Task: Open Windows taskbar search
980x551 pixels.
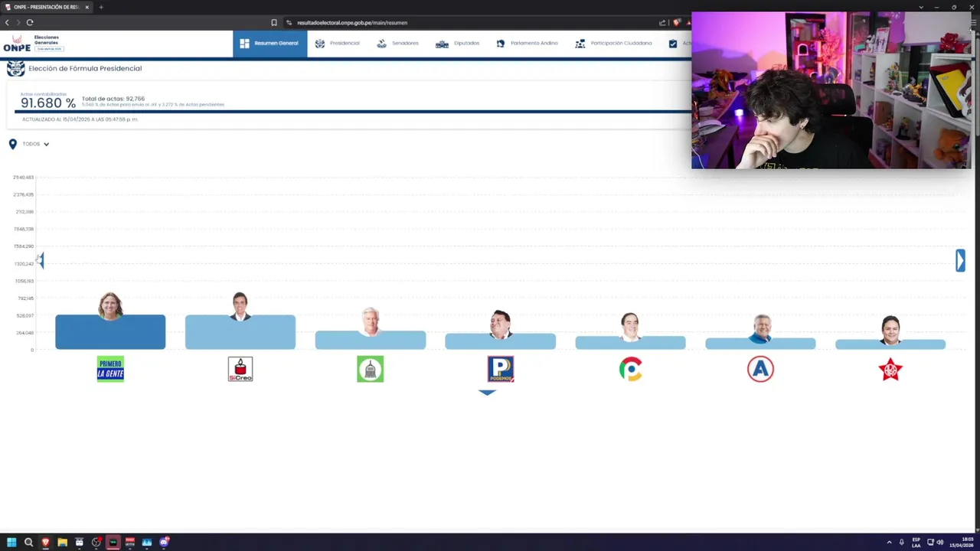Action: pyautogui.click(x=28, y=542)
